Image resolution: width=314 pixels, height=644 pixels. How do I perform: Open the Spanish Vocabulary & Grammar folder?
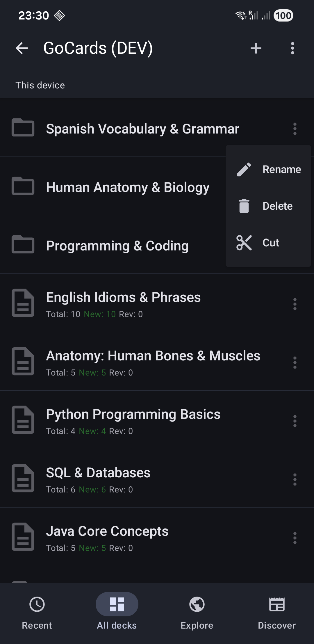[x=142, y=129]
